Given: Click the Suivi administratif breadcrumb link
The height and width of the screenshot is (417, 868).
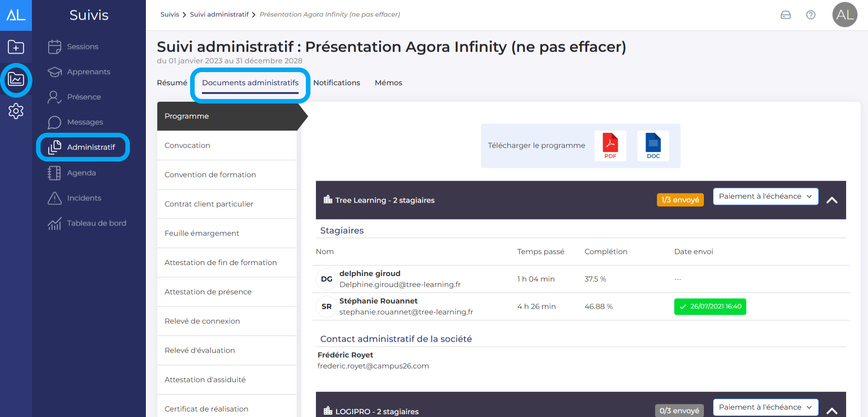Looking at the screenshot, I should point(219,15).
